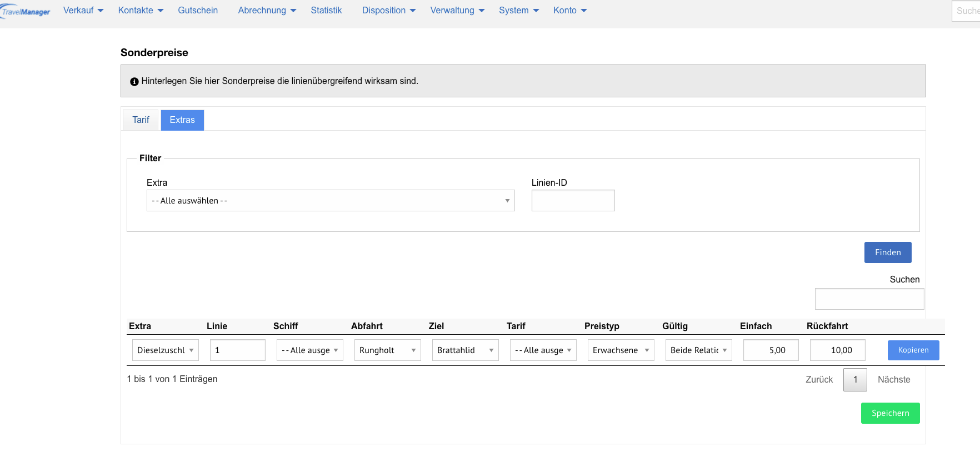Go to Gutschein page
The height and width of the screenshot is (466, 980).
pyautogui.click(x=198, y=11)
